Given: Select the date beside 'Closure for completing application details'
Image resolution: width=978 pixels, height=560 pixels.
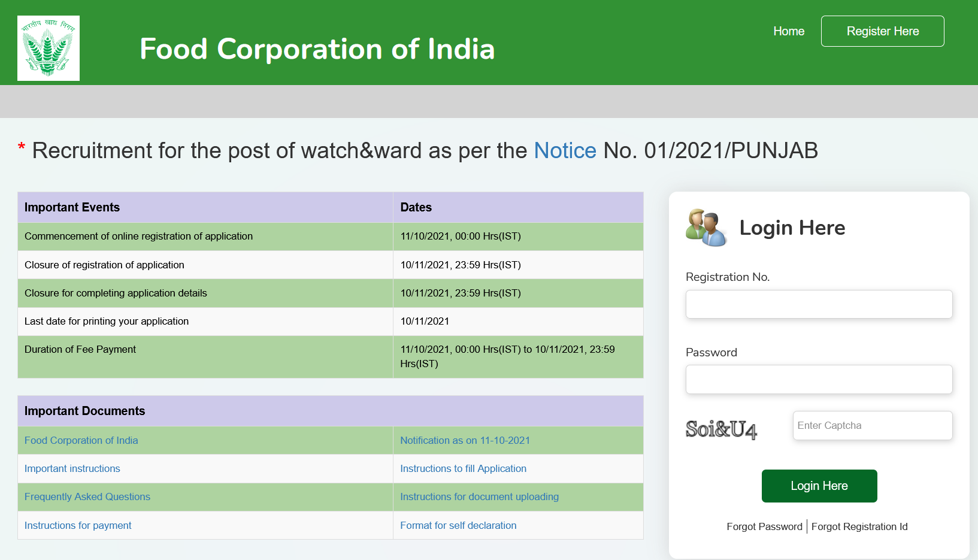Looking at the screenshot, I should [x=518, y=293].
